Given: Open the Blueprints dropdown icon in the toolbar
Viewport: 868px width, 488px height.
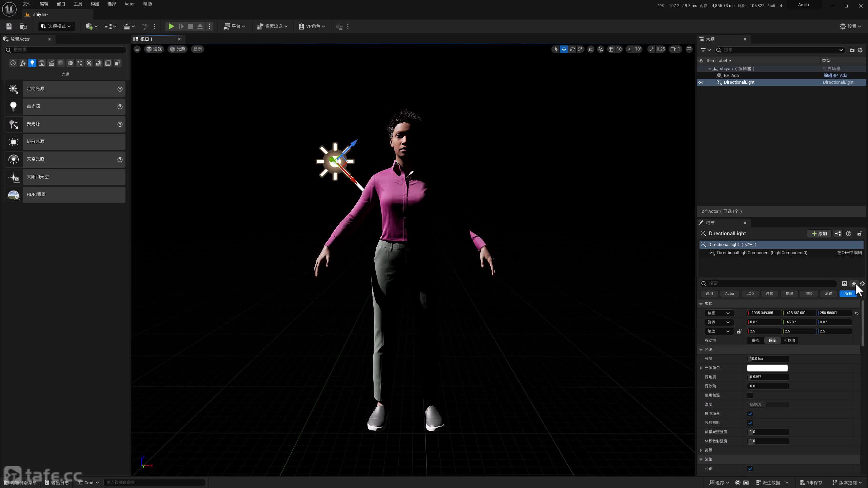Looking at the screenshot, I should click(110, 26).
